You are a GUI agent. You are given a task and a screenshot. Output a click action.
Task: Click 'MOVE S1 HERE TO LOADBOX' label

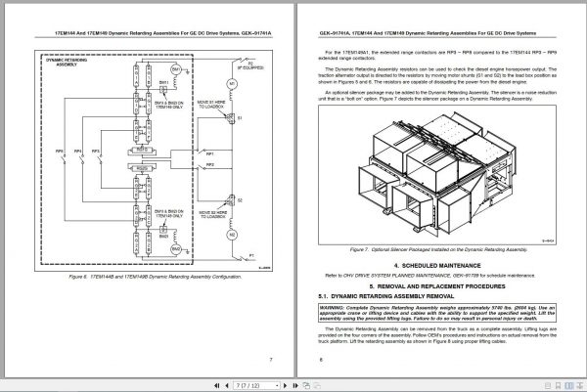point(211,105)
